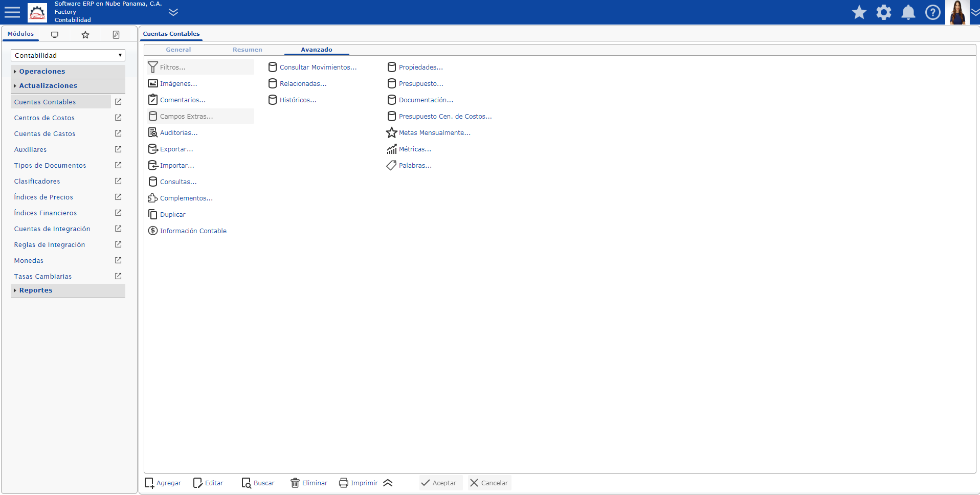The width and height of the screenshot is (980, 495).
Task: Open Índices de Precios in new window
Action: (118, 197)
